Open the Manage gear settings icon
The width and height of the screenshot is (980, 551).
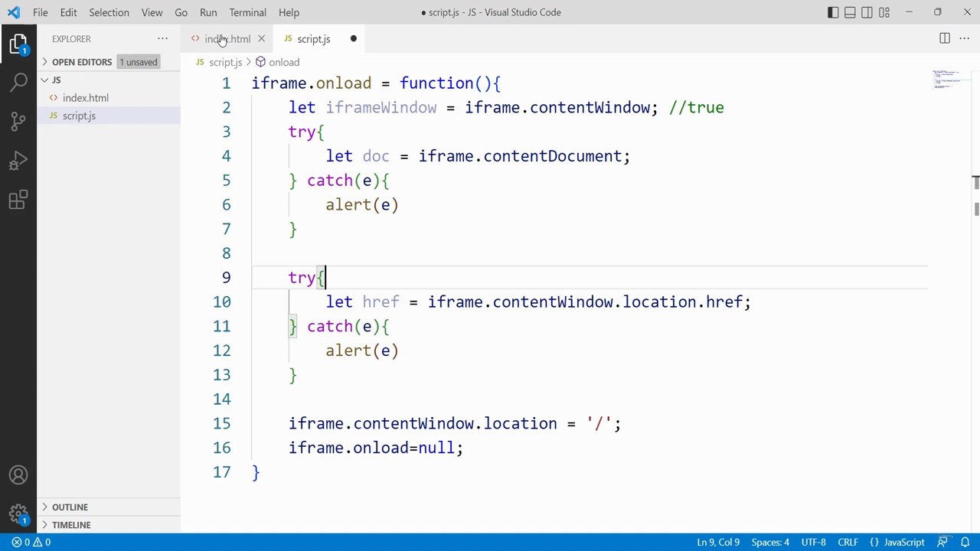pos(18,513)
